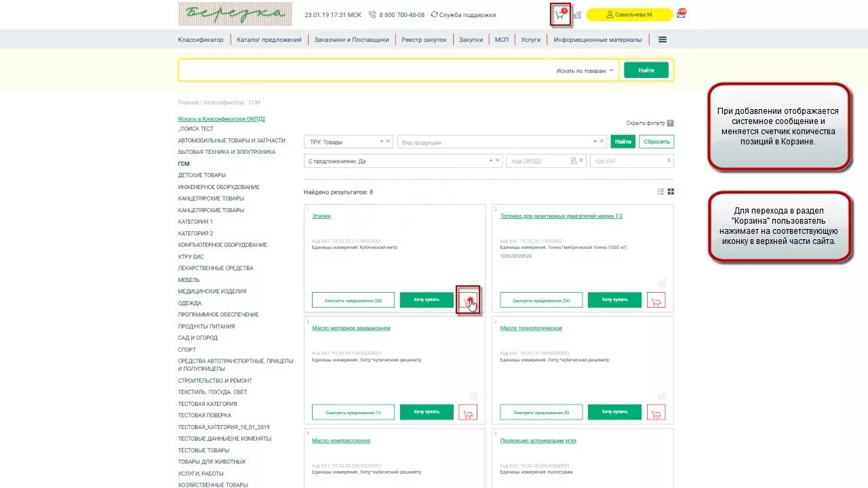Viewport: 868px width, 488px height.
Task: Clear the ТРУ: Товары filter
Action: (x=389, y=141)
